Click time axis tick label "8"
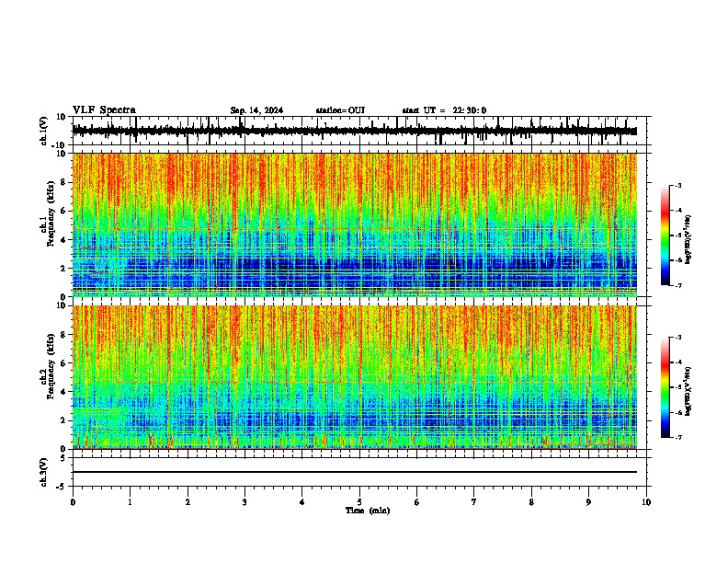The height and width of the screenshot is (563, 728). click(531, 502)
